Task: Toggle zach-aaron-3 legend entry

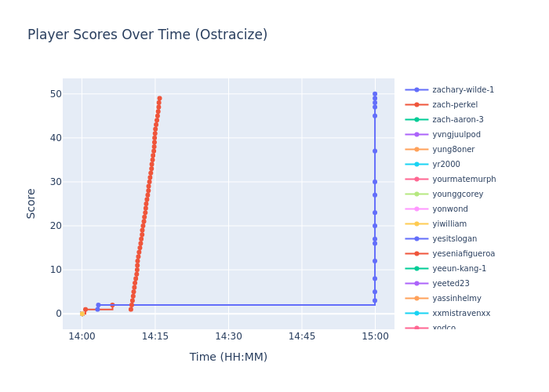Action: (457, 120)
